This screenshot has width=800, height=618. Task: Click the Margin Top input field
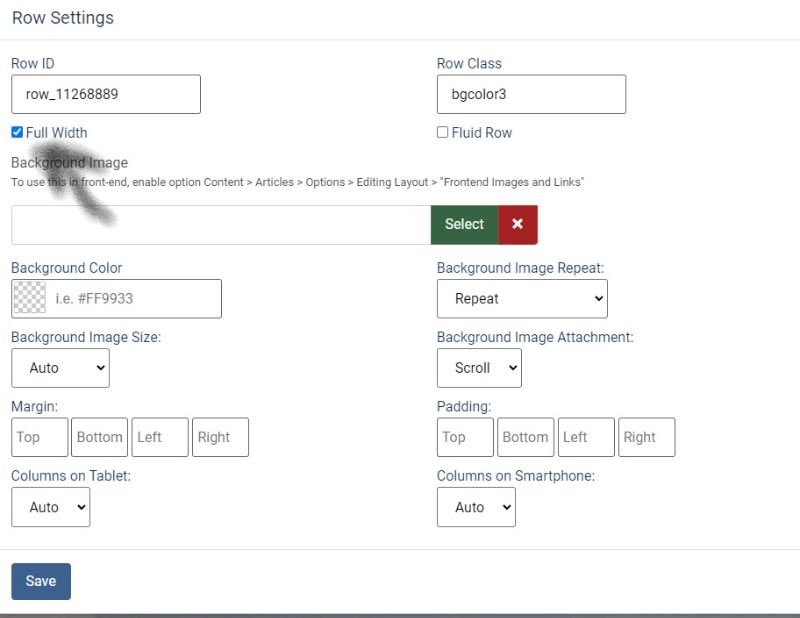click(40, 437)
